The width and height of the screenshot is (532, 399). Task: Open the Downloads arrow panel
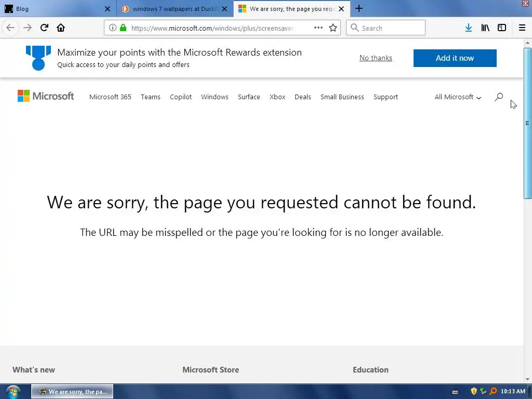click(x=469, y=28)
